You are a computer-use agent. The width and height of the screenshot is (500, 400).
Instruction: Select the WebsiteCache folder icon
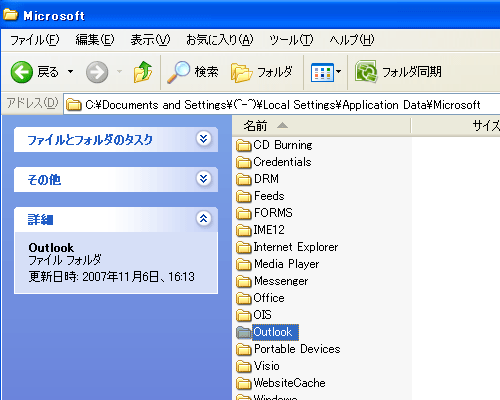pos(244,383)
